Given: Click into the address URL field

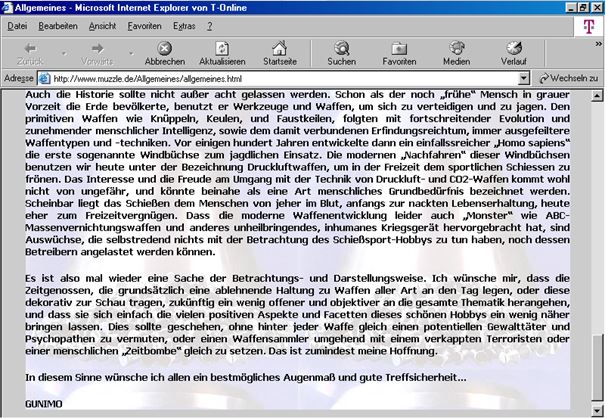Looking at the screenshot, I should (x=280, y=77).
